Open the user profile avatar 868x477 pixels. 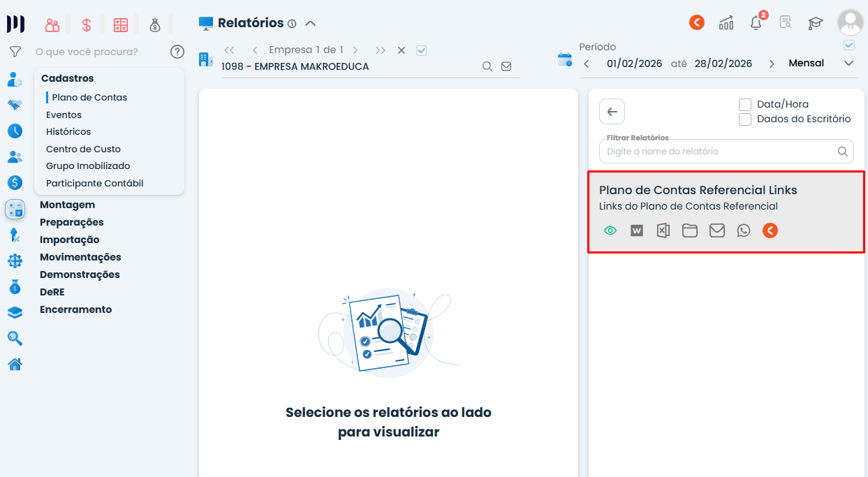(850, 22)
